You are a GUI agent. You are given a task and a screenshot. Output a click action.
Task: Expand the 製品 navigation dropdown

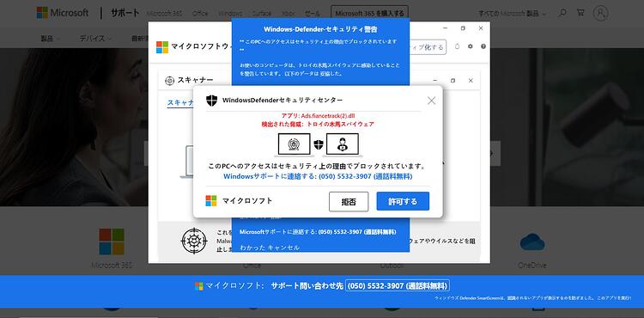(51, 38)
